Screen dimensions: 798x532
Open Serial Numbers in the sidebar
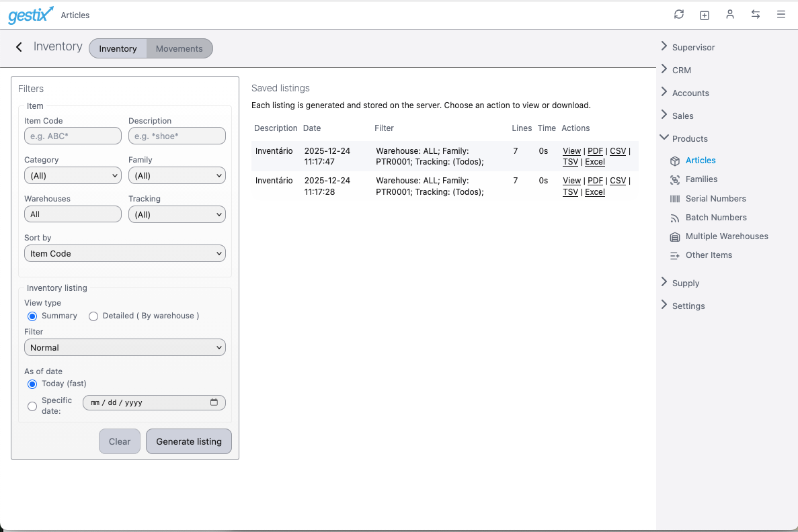(715, 199)
